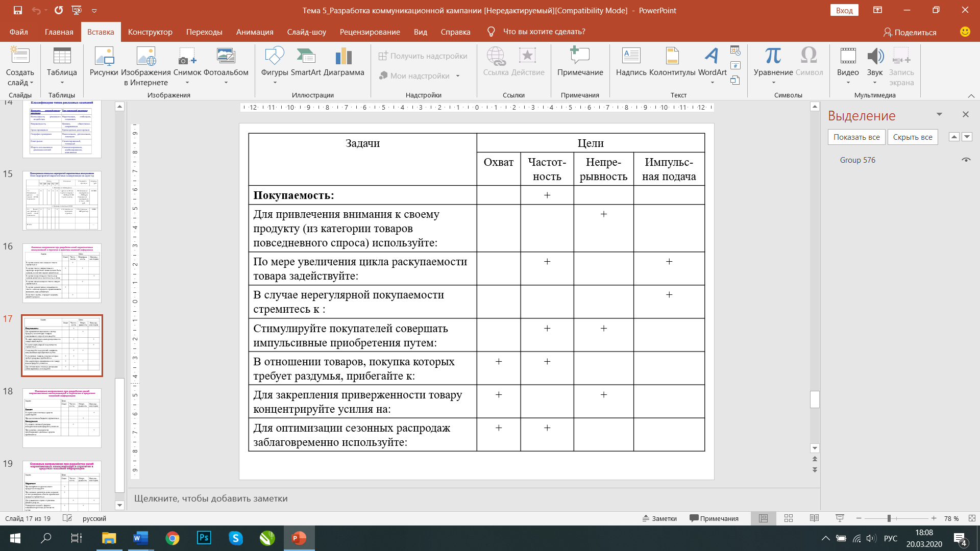Click Скрыть все button
980x551 pixels.
[913, 137]
